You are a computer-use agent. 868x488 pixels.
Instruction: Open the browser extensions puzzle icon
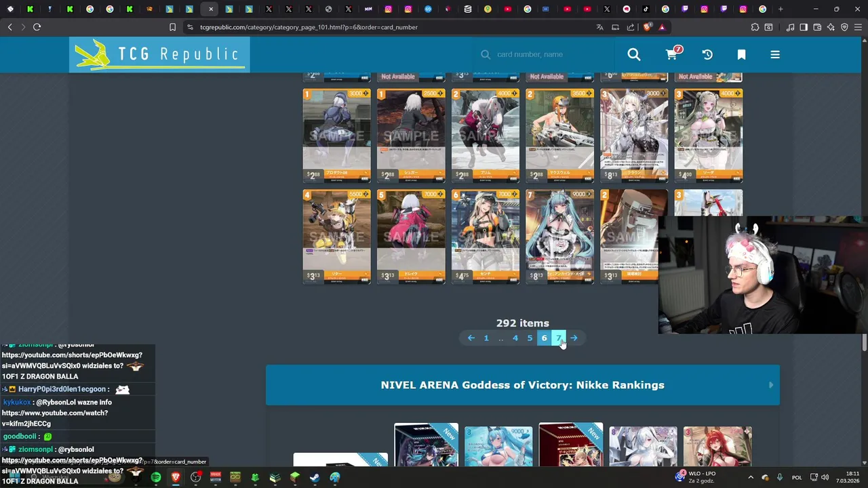click(755, 27)
